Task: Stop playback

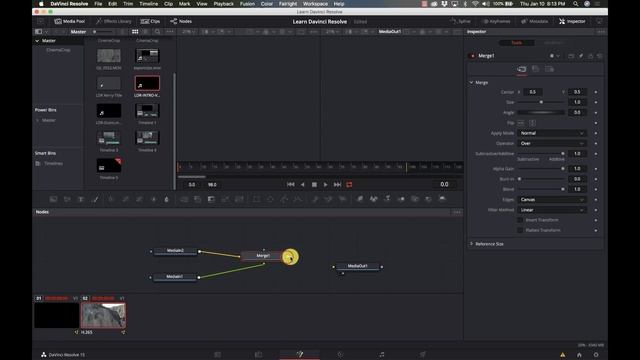Action: click(314, 184)
